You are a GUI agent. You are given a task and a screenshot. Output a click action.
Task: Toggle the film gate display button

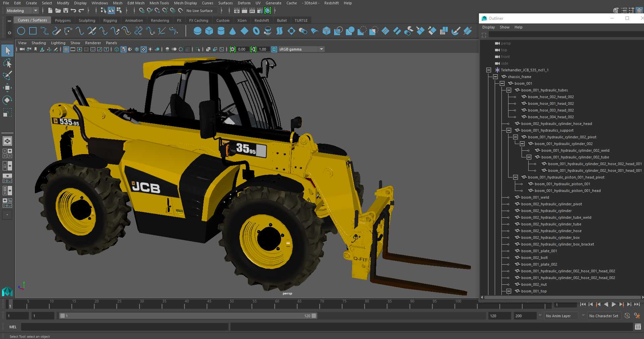(x=73, y=49)
